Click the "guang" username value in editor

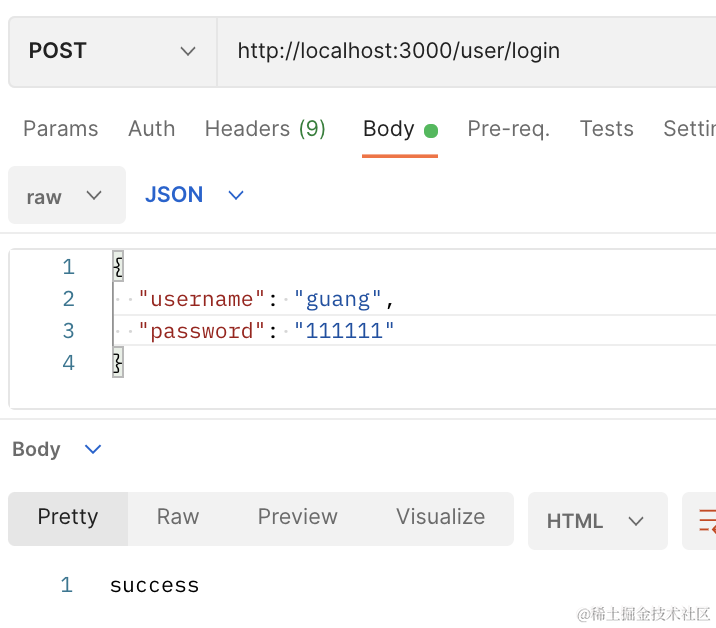tap(338, 299)
